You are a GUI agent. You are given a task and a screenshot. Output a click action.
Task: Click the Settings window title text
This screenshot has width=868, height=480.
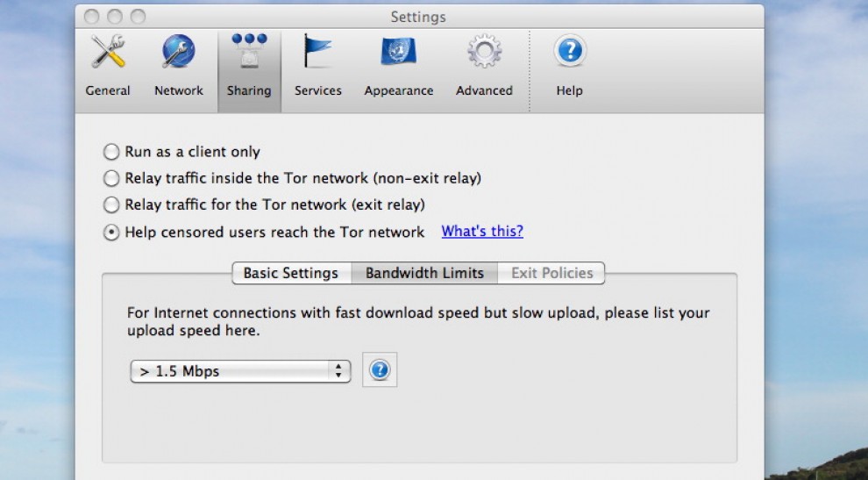418,18
